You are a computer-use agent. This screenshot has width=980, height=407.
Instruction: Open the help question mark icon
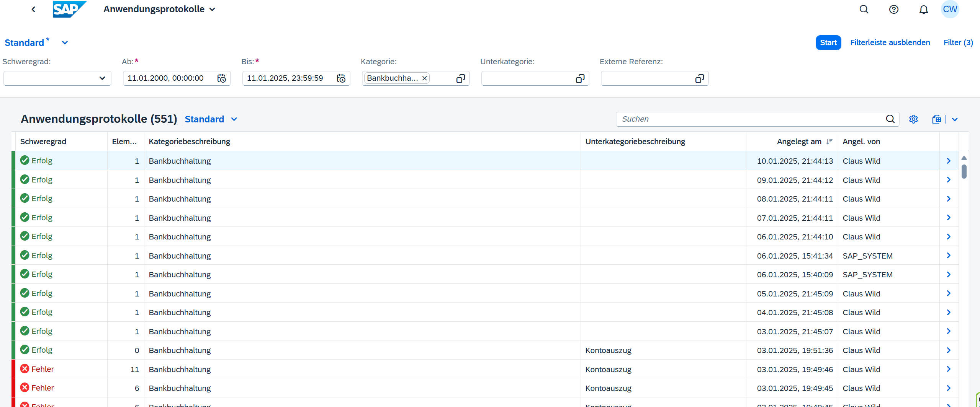click(893, 10)
